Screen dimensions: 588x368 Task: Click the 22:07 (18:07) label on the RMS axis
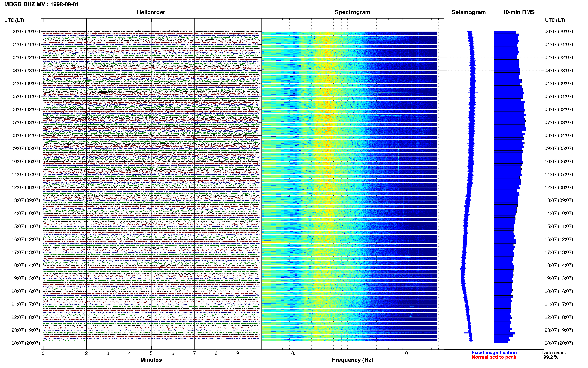(x=559, y=317)
